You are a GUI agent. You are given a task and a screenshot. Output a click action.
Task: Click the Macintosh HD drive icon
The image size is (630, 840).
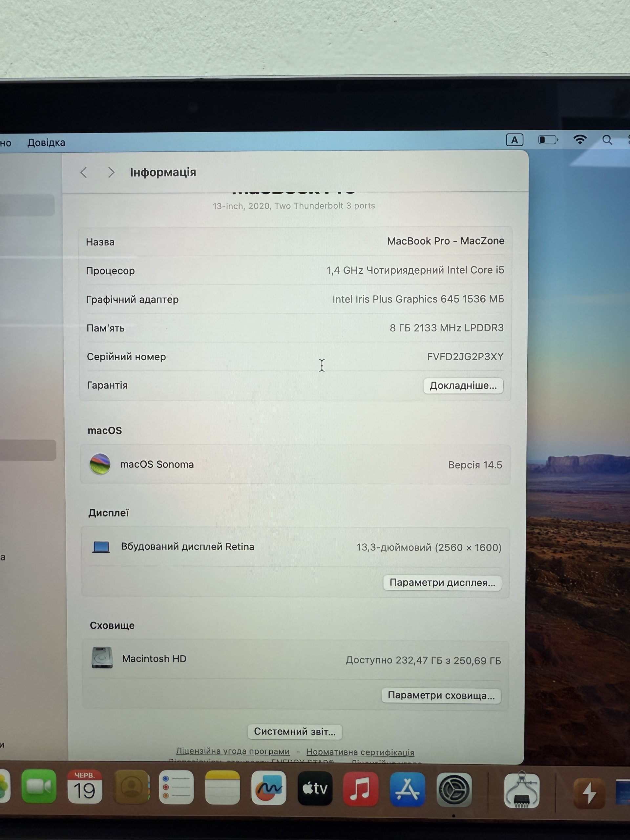pos(102,658)
